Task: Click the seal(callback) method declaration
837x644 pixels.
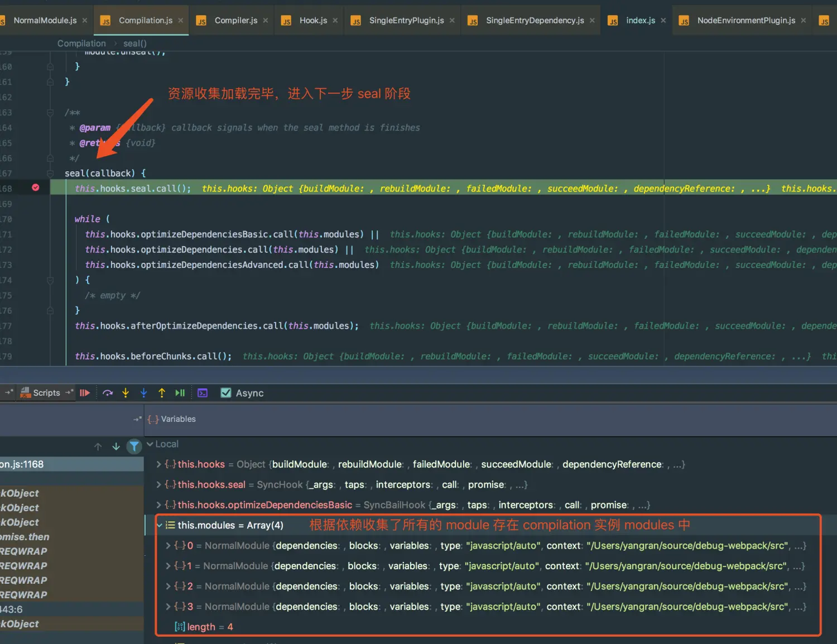Action: pyautogui.click(x=105, y=174)
